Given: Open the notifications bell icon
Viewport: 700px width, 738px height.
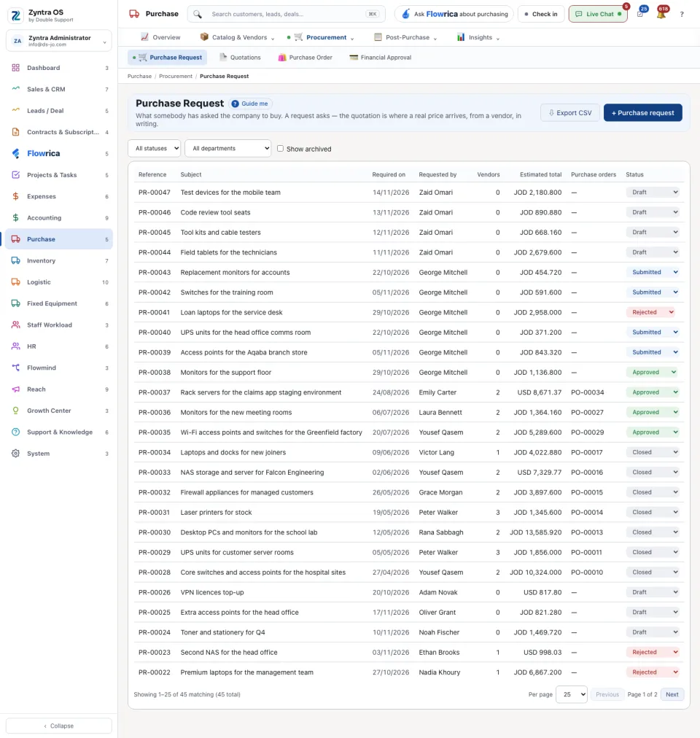Looking at the screenshot, I should click(661, 14).
